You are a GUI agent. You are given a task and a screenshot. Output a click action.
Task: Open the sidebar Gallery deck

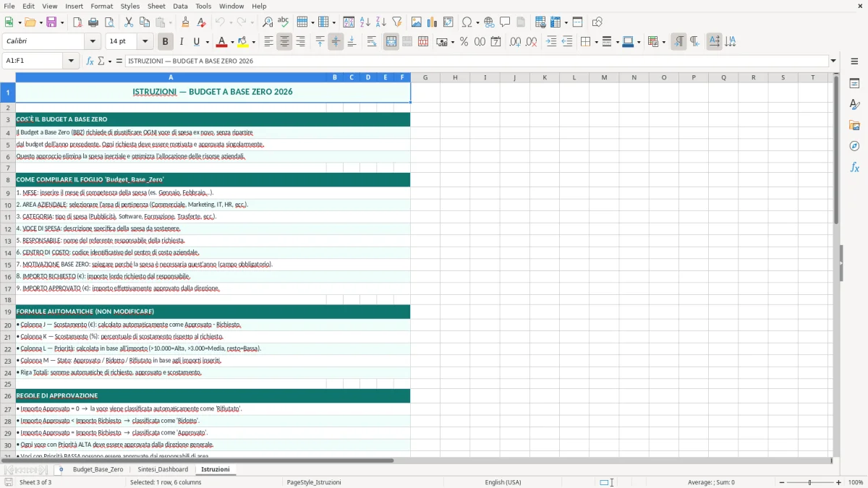(854, 126)
